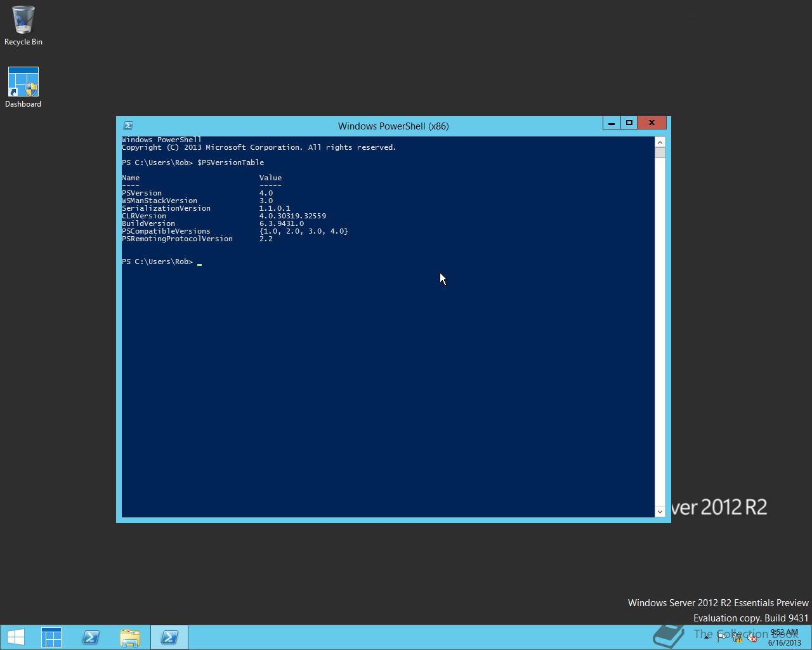Click the Windows PowerShell (x86) title text

click(x=393, y=126)
